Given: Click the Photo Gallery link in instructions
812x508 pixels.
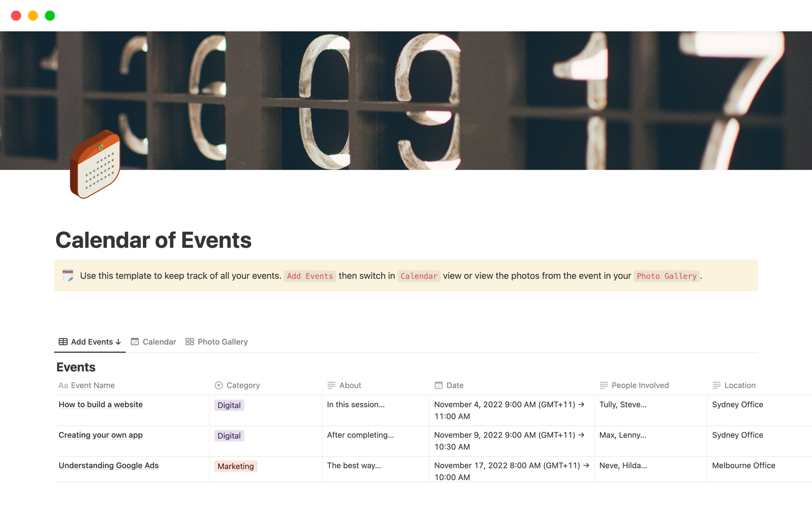Looking at the screenshot, I should 667,276.
